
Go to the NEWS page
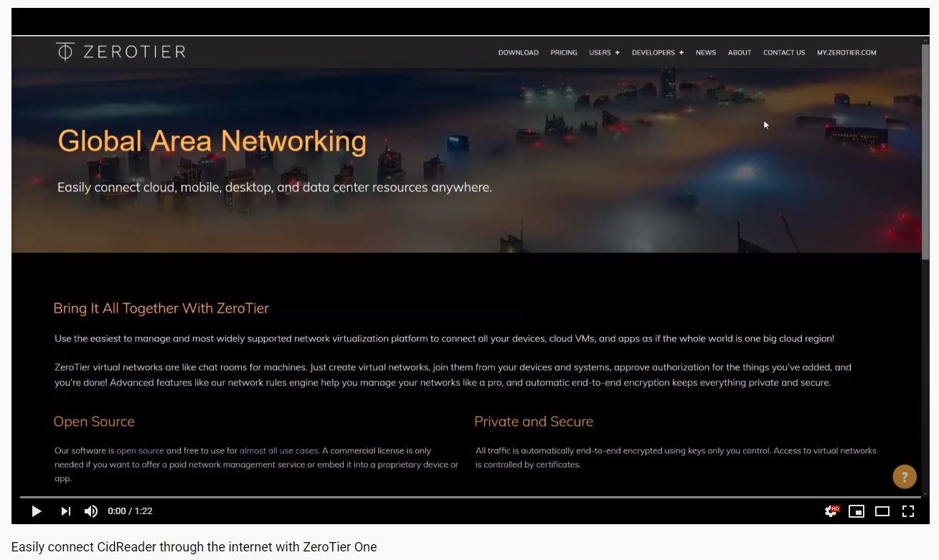pos(706,52)
